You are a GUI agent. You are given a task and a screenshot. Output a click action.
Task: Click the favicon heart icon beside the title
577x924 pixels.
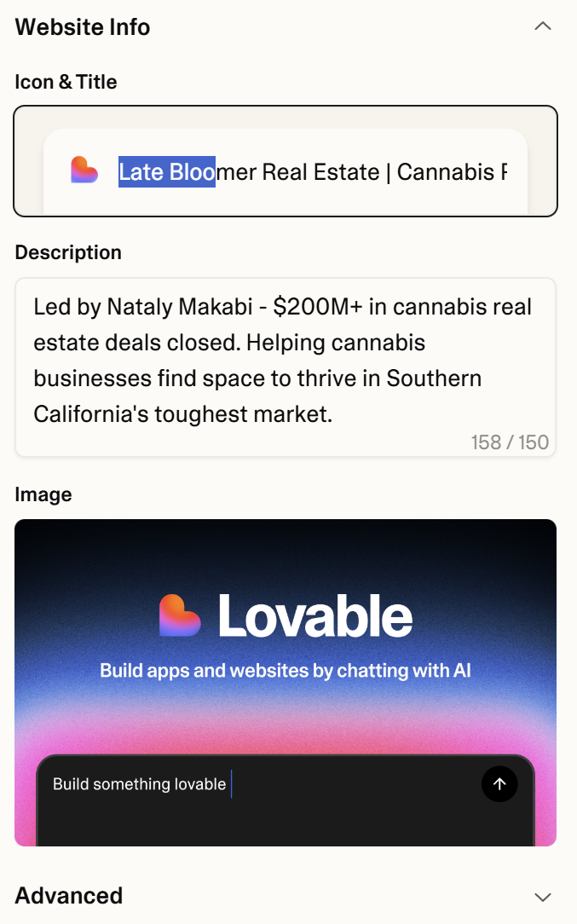tap(84, 170)
